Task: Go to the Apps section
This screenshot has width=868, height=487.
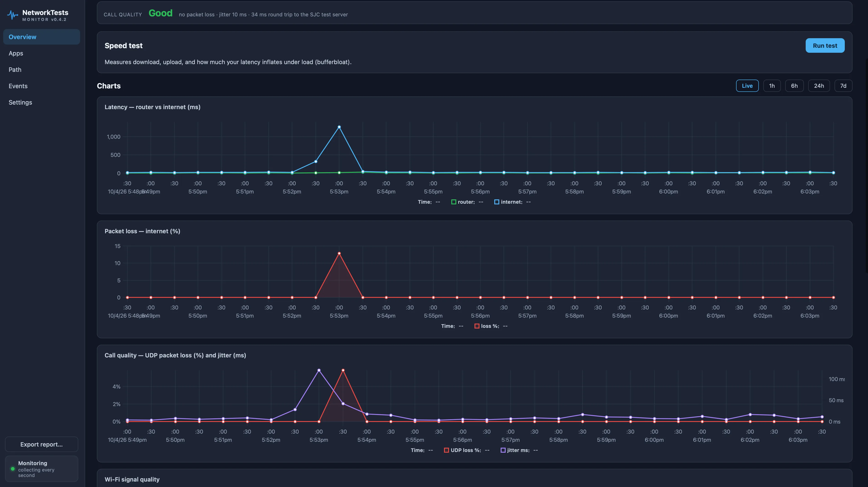Action: pos(41,53)
